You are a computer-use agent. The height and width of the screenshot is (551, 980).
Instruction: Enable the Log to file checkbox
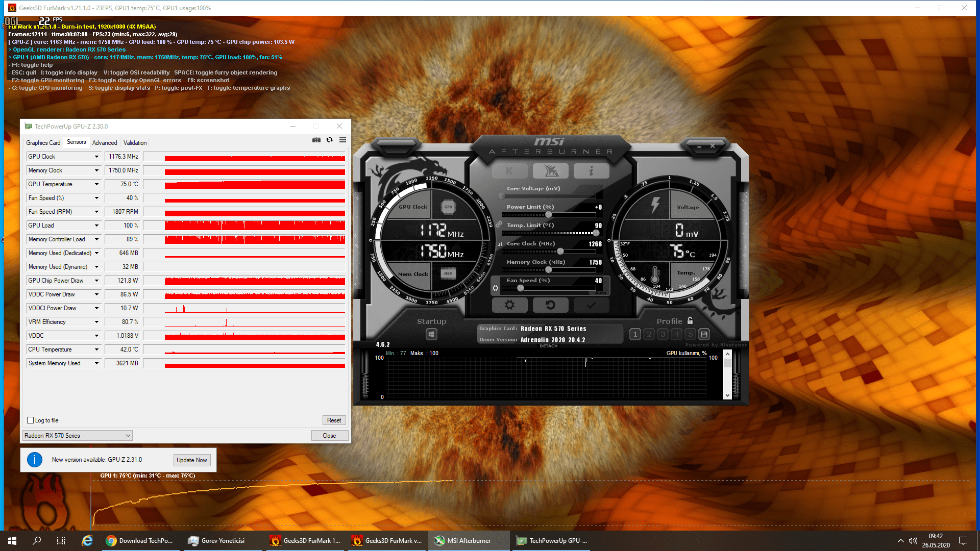pos(31,420)
